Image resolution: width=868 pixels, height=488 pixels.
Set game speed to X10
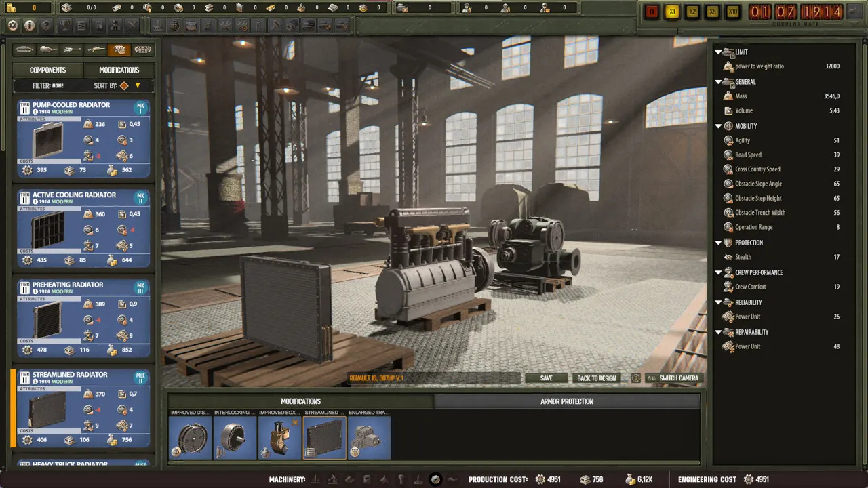pyautogui.click(x=733, y=12)
